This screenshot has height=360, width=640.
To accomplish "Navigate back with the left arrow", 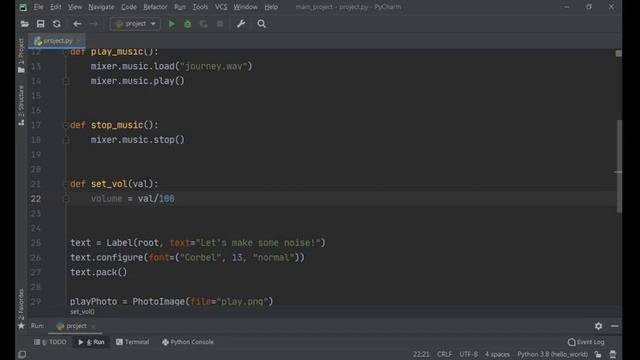I will click(77, 24).
